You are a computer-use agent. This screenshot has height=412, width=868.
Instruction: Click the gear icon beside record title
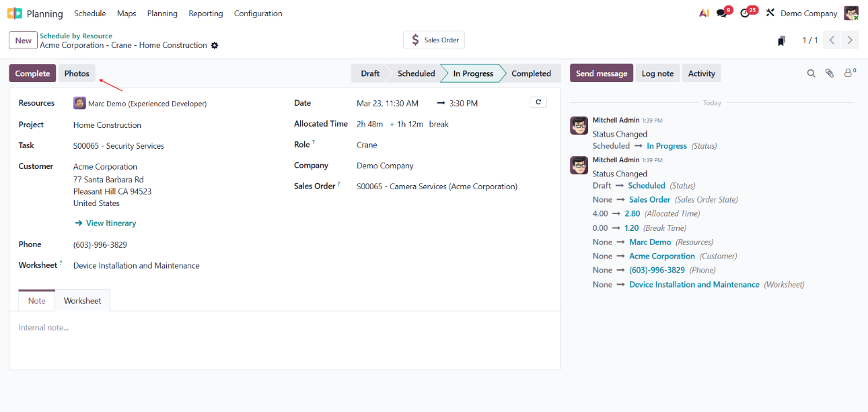point(215,46)
